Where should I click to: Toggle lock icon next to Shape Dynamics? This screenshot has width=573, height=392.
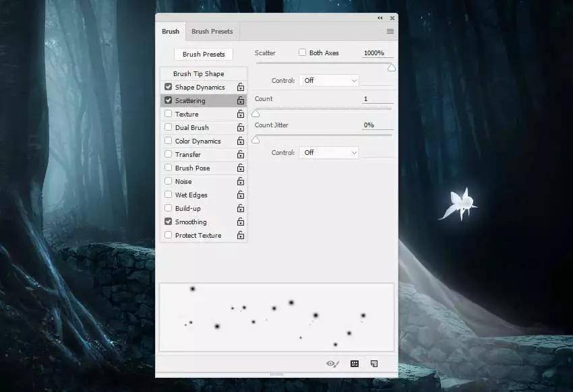241,87
